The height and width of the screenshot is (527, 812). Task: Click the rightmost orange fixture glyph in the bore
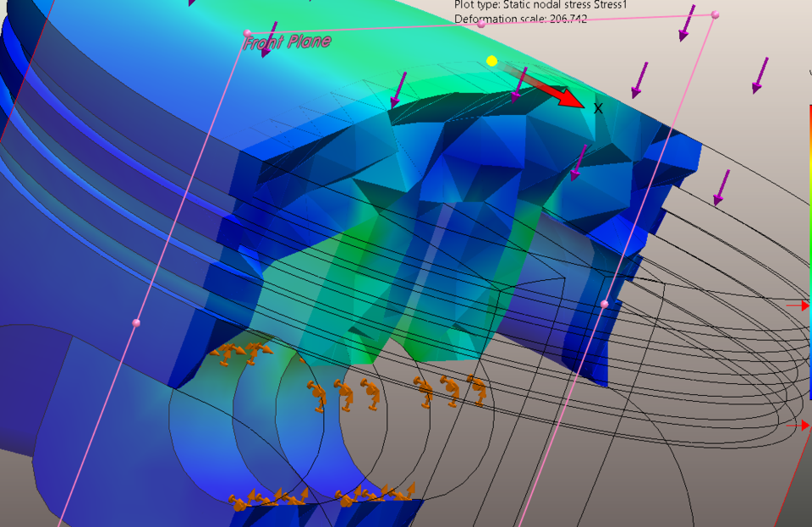(x=480, y=389)
